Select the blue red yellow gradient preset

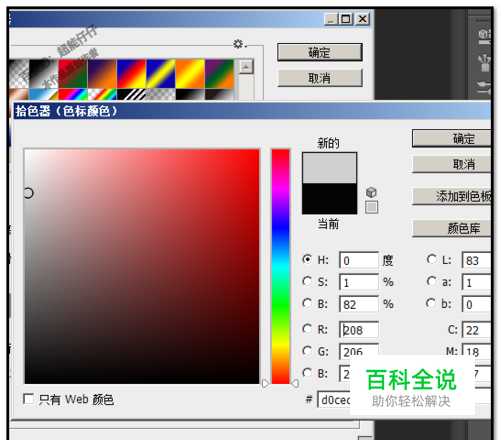pos(131,74)
